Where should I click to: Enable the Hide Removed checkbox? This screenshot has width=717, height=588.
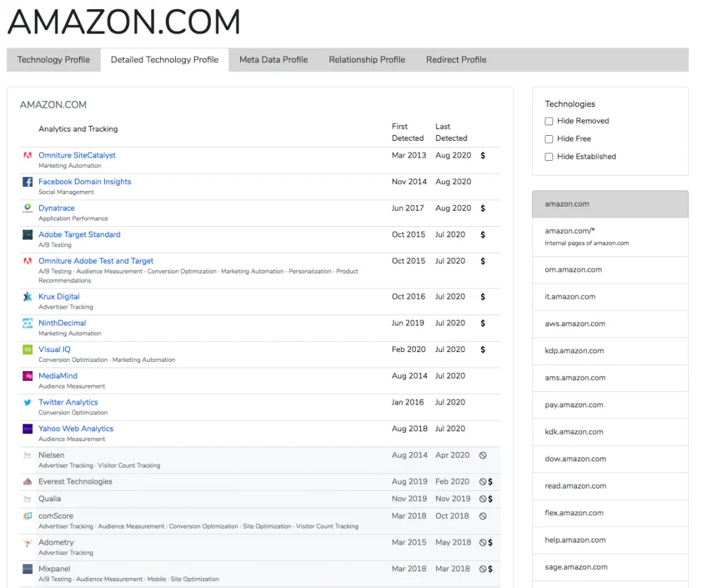[x=549, y=121]
